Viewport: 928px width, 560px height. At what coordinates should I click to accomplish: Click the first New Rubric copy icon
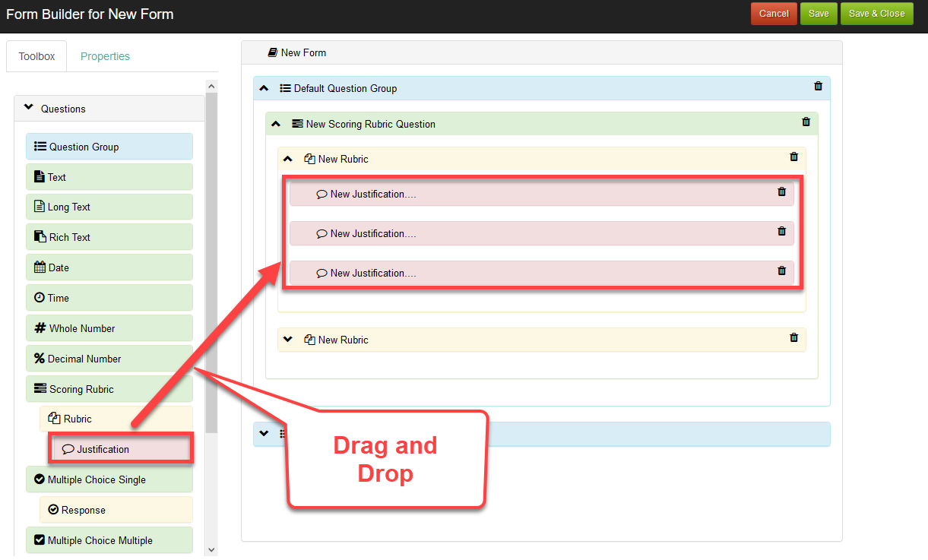309,159
